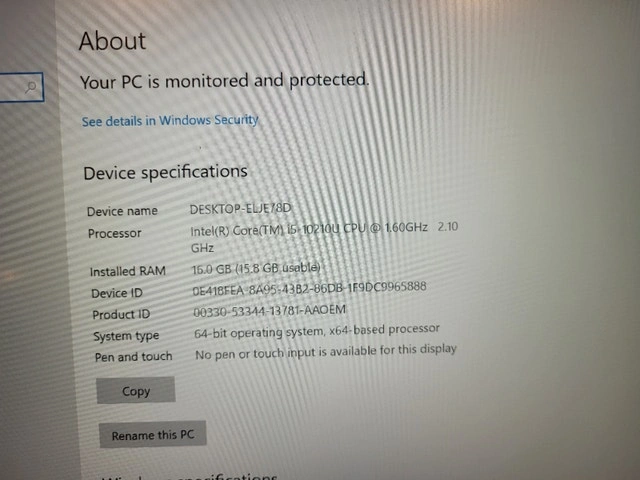Click the search magnifier icon
Image resolution: width=640 pixels, height=480 pixels.
[x=30, y=87]
